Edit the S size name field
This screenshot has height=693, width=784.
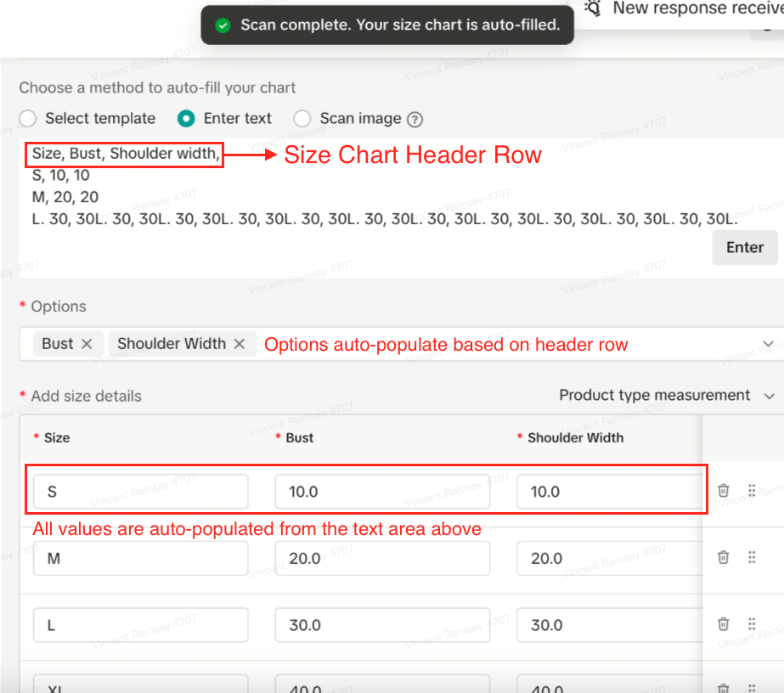pos(141,492)
